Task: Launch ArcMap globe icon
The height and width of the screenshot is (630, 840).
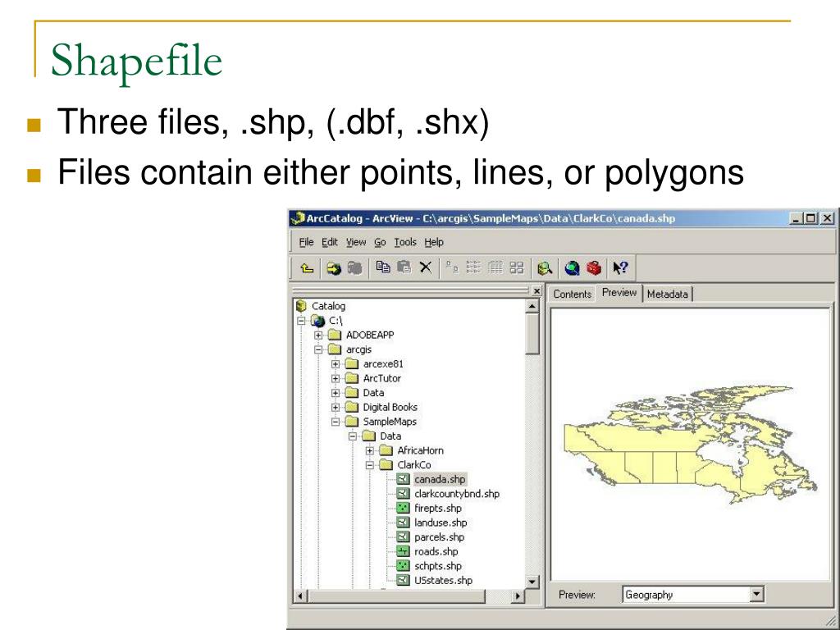Action: coord(572,268)
